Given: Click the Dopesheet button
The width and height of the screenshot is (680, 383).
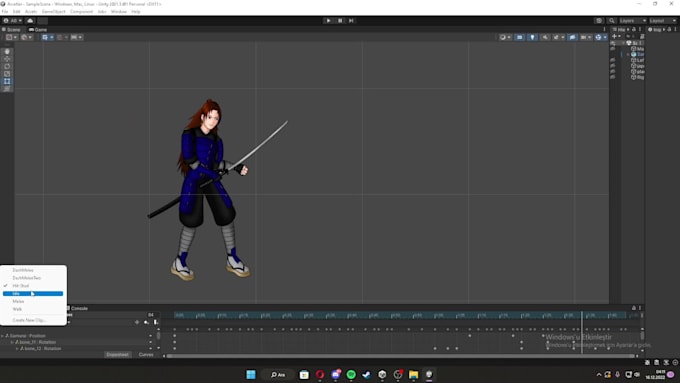Looking at the screenshot, I should 118,355.
